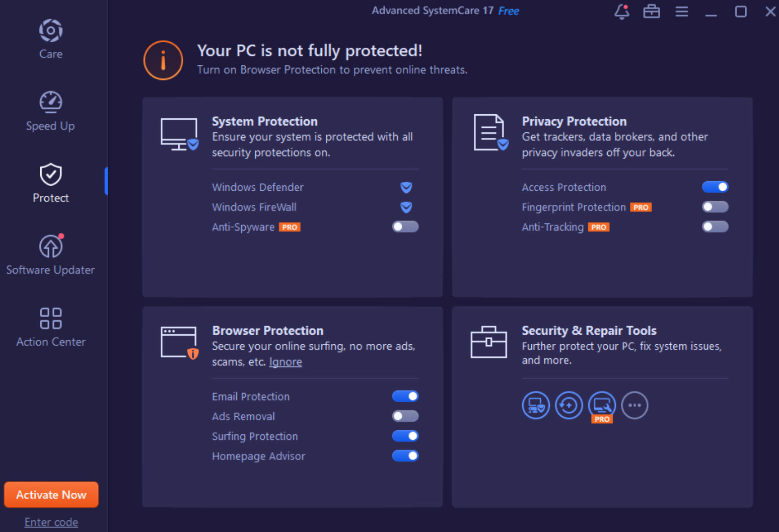Show more security tools via ellipsis icon
The height and width of the screenshot is (532, 779).
(x=634, y=405)
